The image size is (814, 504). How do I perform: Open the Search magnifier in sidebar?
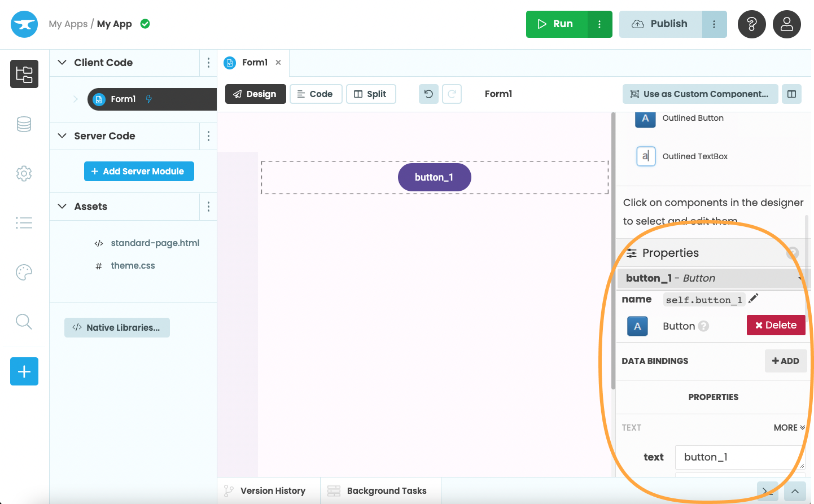24,322
